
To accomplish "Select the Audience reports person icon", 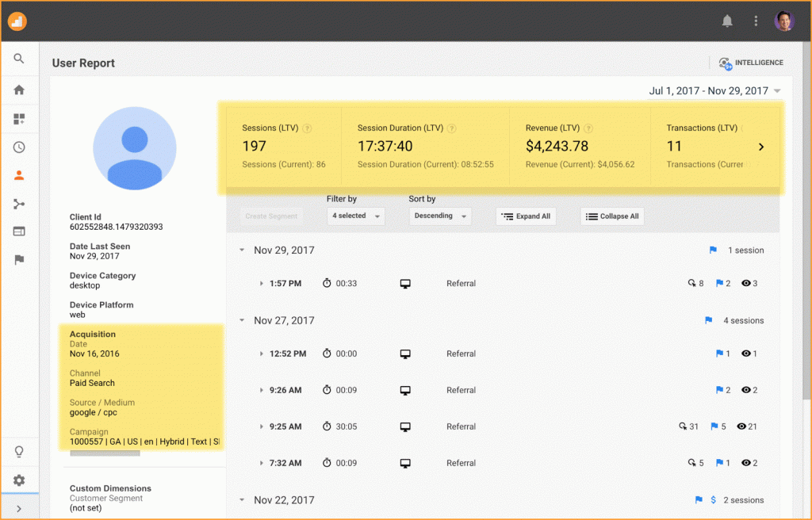I will 19,175.
